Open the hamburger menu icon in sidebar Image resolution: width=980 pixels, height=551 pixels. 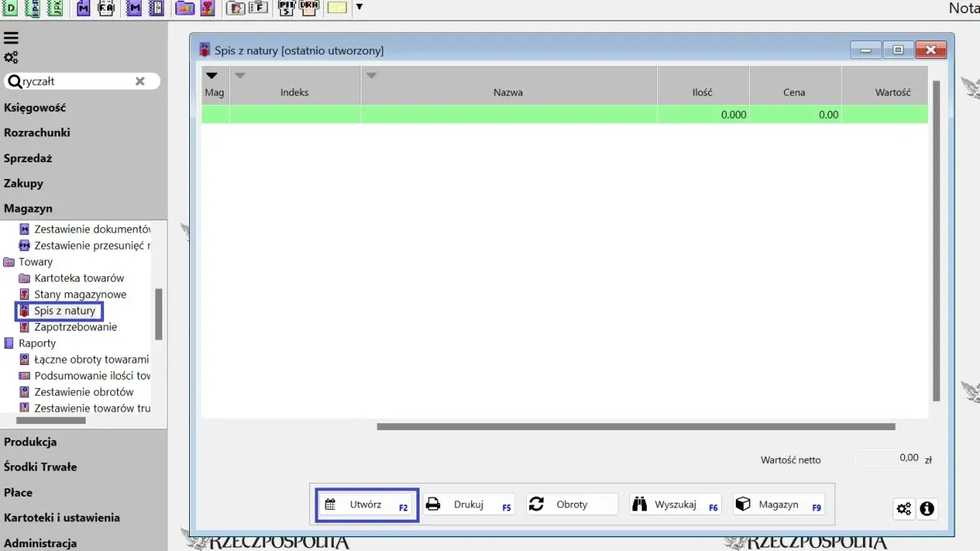[x=11, y=37]
